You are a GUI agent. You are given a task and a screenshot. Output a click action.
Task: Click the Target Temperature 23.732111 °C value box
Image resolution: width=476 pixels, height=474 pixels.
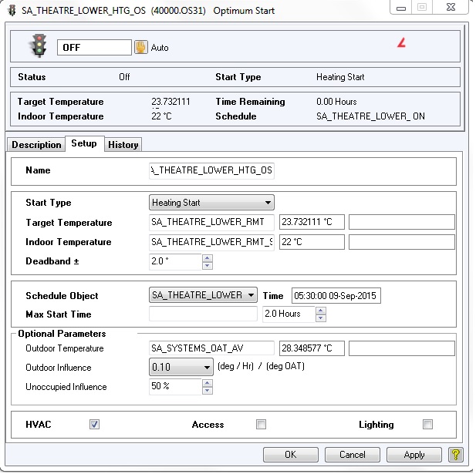click(312, 222)
